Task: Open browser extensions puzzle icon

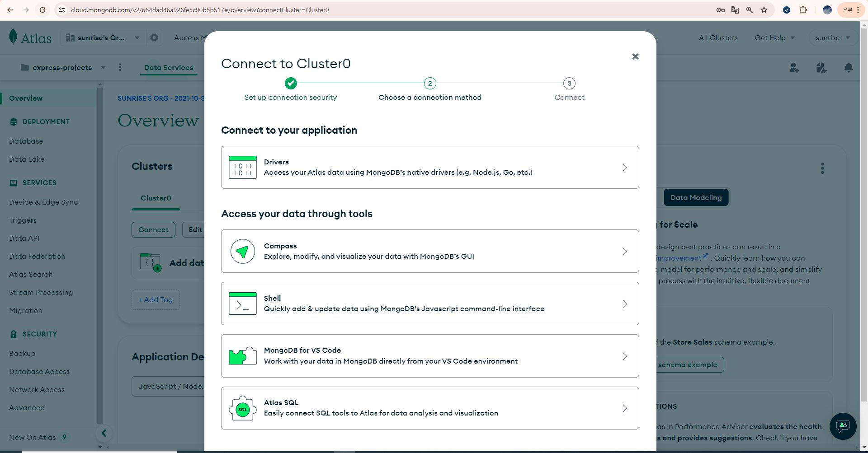Action: 803,10
